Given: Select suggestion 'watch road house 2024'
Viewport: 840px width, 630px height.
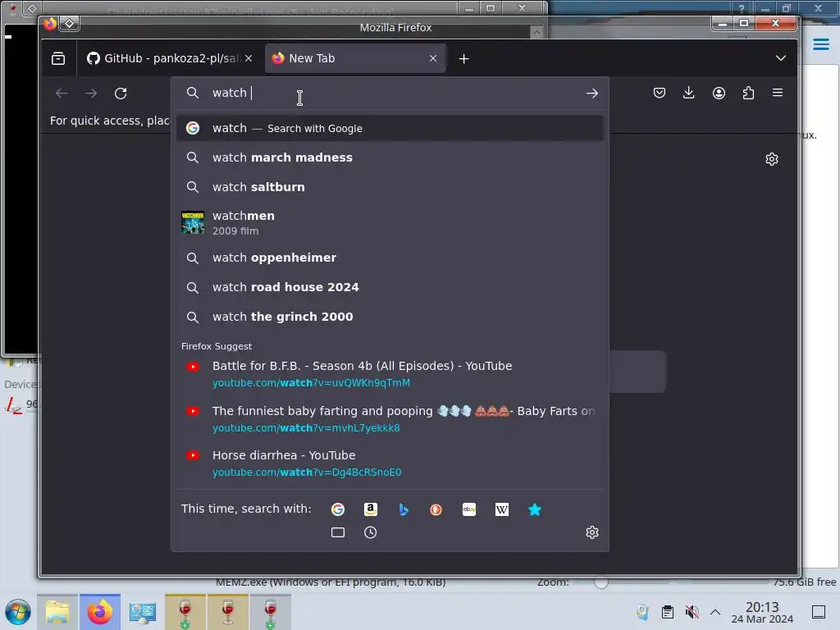Looking at the screenshot, I should point(390,287).
